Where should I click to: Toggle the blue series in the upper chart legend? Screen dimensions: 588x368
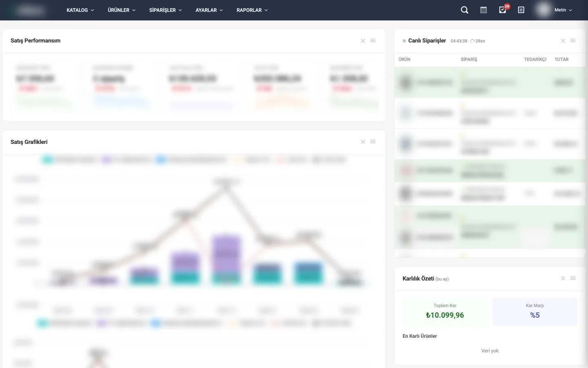[161, 160]
